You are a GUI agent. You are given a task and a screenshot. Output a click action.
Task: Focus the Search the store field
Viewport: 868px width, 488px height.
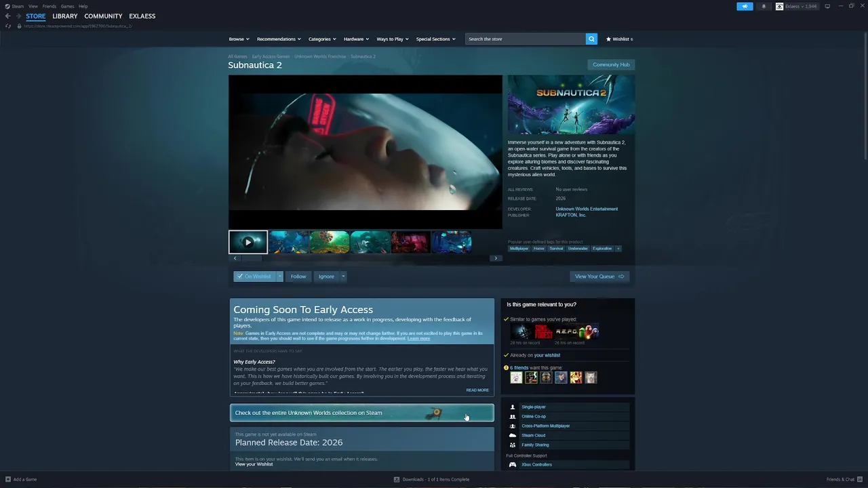coord(526,39)
